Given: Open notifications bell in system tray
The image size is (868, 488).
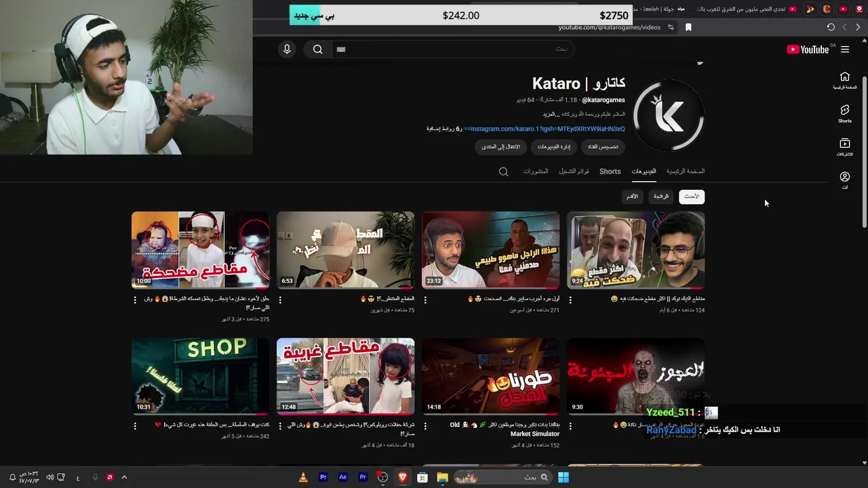Looking at the screenshot, I should pos(12,477).
